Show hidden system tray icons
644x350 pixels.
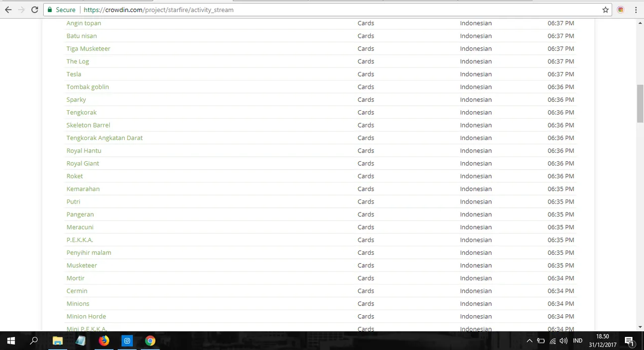[529, 341]
